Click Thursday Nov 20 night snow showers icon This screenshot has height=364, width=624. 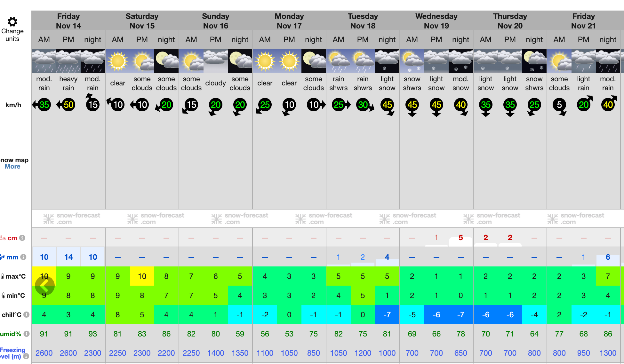[x=534, y=61]
